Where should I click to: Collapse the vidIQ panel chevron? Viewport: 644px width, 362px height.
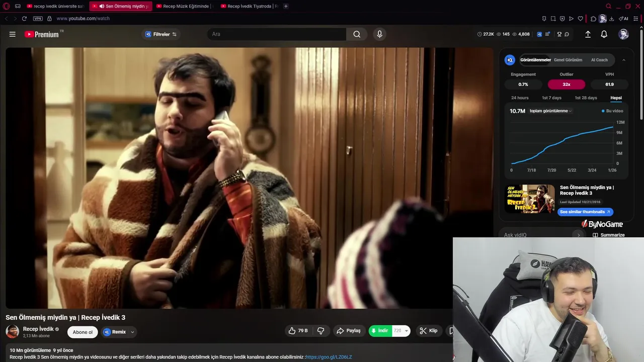click(624, 60)
